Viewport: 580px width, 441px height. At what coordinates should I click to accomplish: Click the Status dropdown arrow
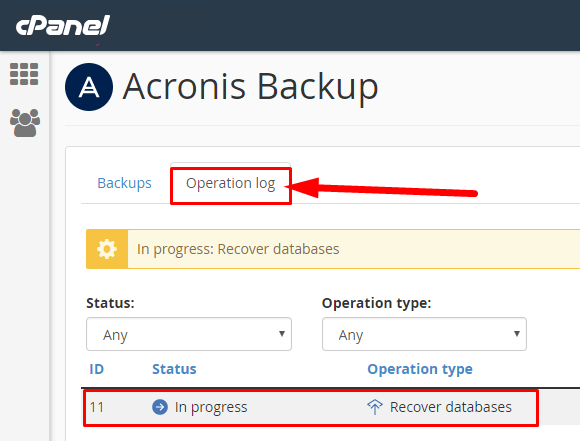click(x=282, y=334)
